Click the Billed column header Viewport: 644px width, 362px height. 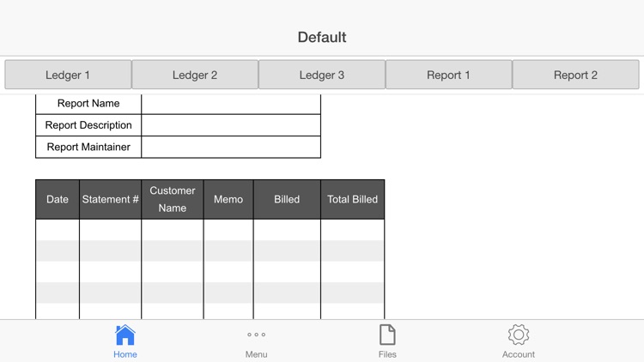point(287,200)
